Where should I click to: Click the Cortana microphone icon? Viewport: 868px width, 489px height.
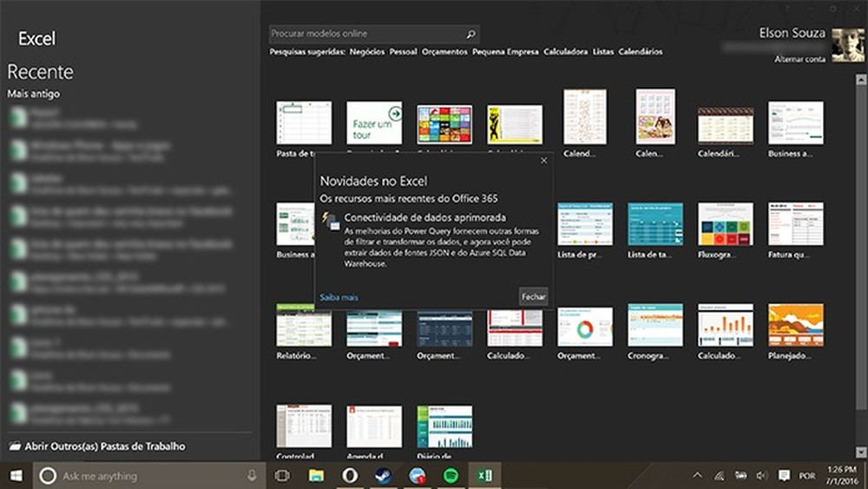(x=252, y=476)
